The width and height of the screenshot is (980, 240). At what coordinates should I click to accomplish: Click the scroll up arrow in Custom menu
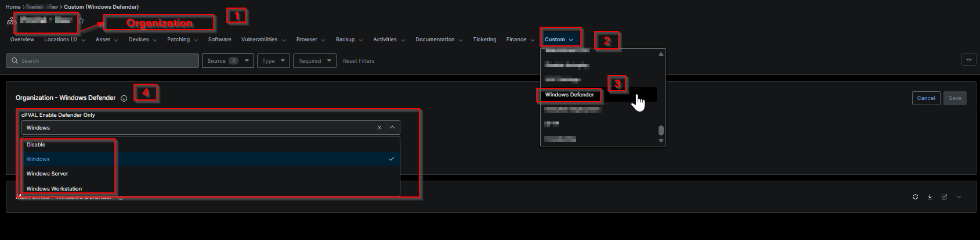pos(661,54)
